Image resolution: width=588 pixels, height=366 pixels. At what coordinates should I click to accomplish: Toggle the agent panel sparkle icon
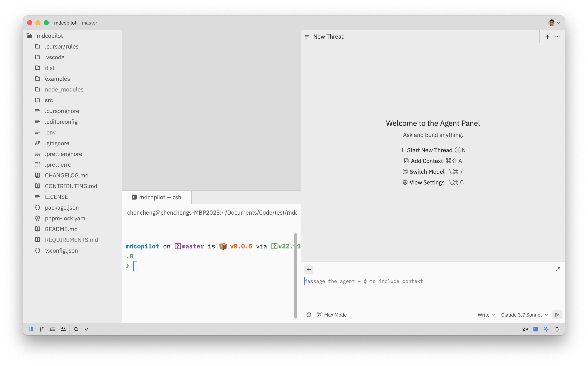point(546,329)
